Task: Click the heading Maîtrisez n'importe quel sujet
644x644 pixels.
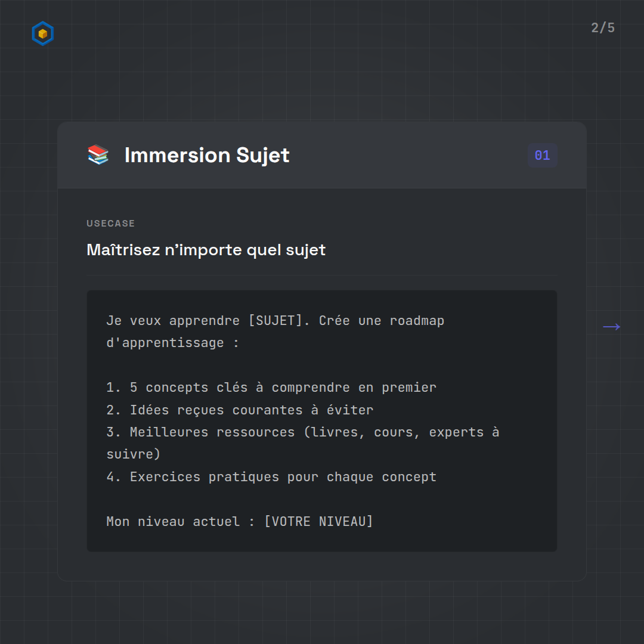Action: 206,250
